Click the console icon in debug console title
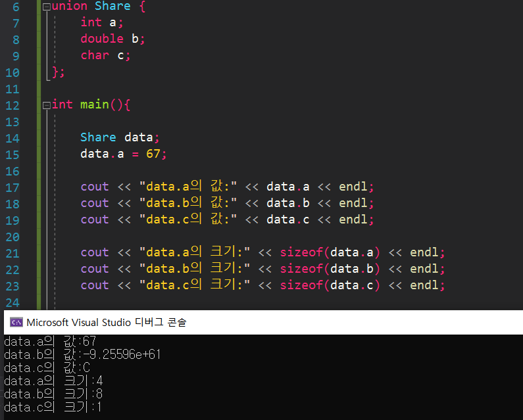This screenshot has height=420, width=523. [x=16, y=322]
